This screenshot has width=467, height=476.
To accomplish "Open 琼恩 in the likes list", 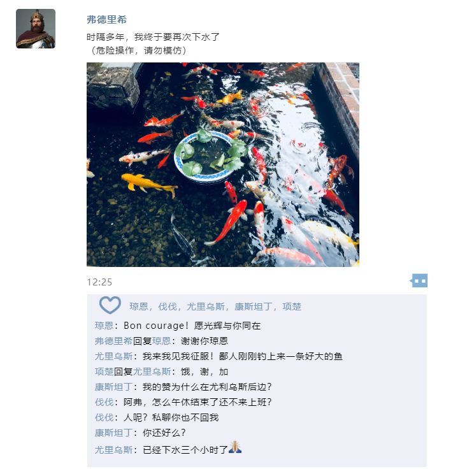I will (x=139, y=307).
